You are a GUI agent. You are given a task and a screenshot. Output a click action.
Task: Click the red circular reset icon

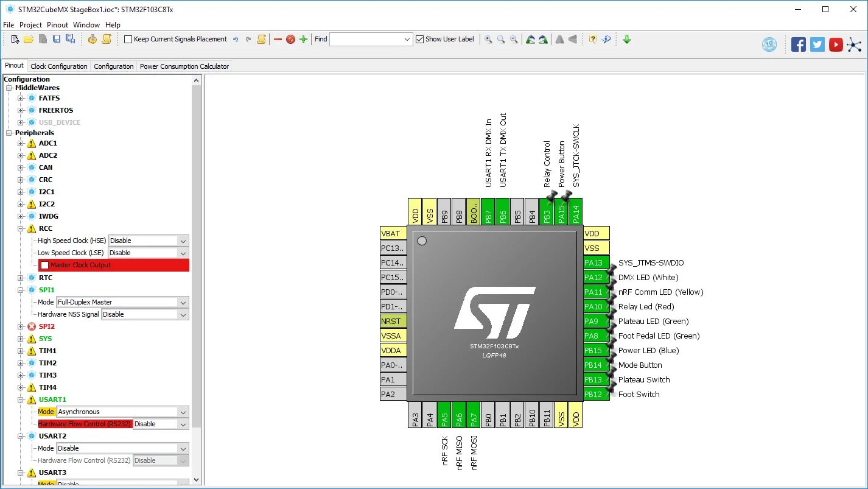pyautogui.click(x=290, y=39)
